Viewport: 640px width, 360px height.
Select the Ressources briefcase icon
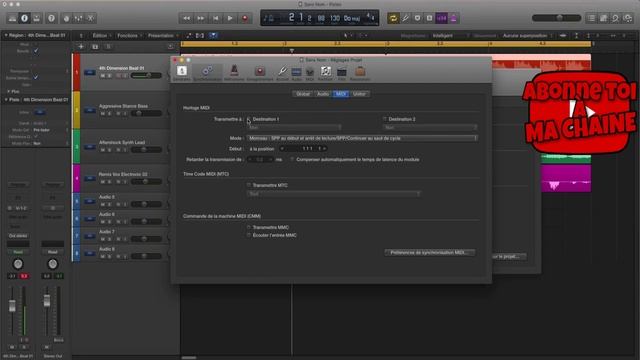point(360,72)
